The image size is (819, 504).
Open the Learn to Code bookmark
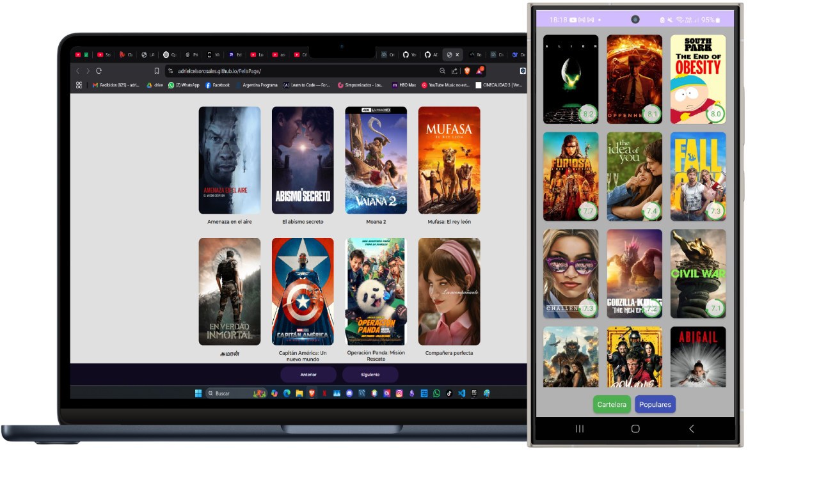pyautogui.click(x=306, y=84)
